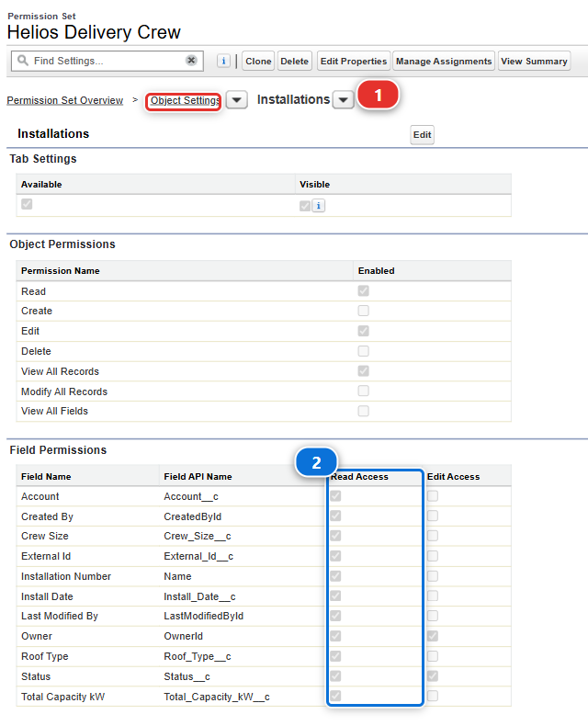Open the info icon next to Find Settings
This screenshot has width=588, height=726.
pos(223,61)
